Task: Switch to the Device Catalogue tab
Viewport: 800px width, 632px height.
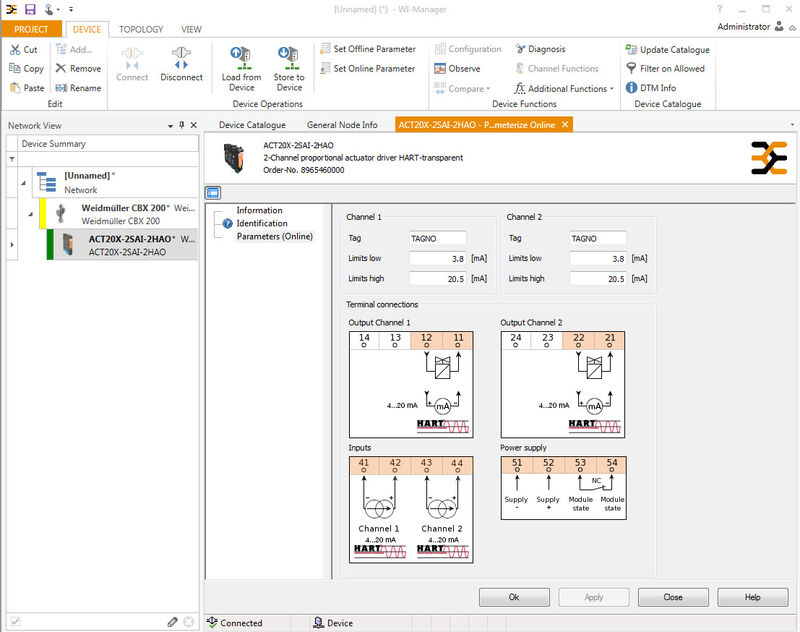Action: point(252,125)
